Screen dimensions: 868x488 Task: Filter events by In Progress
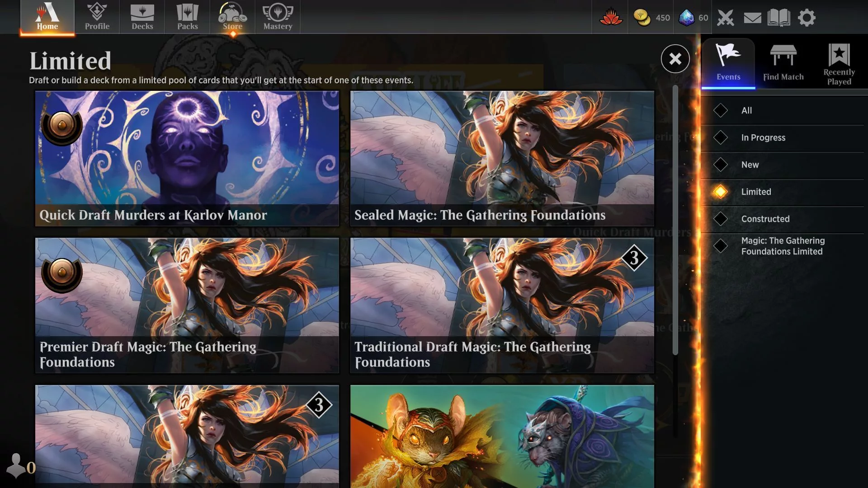pyautogui.click(x=763, y=138)
